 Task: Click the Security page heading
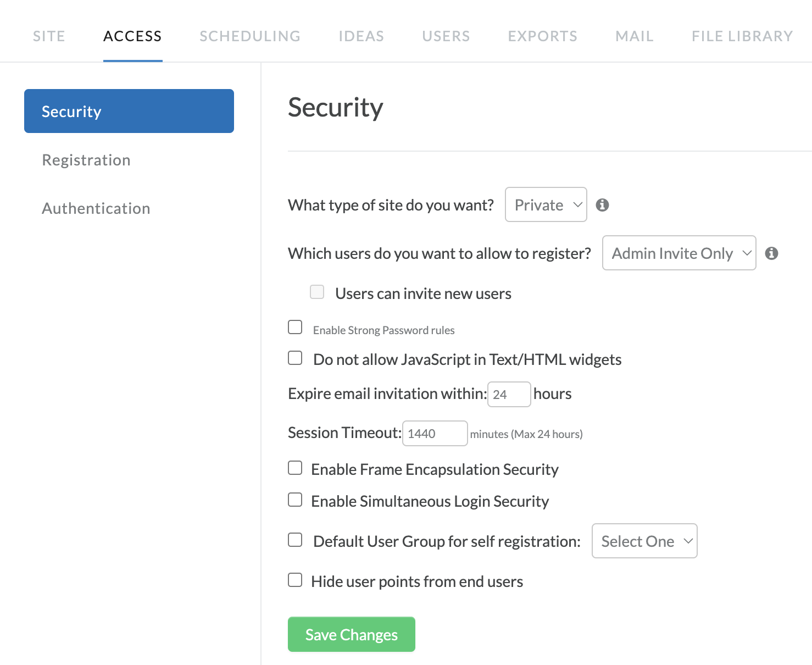point(336,107)
